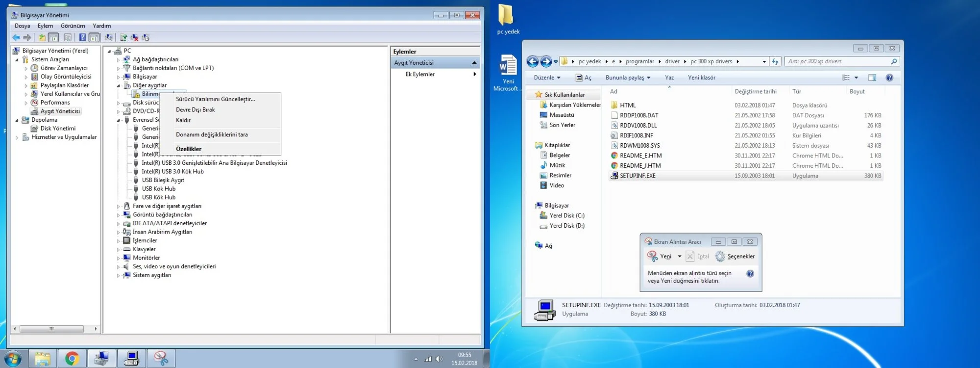Screen dimensions: 980x368
Task: Toggle the show/hide console tree button
Action: 53,37
